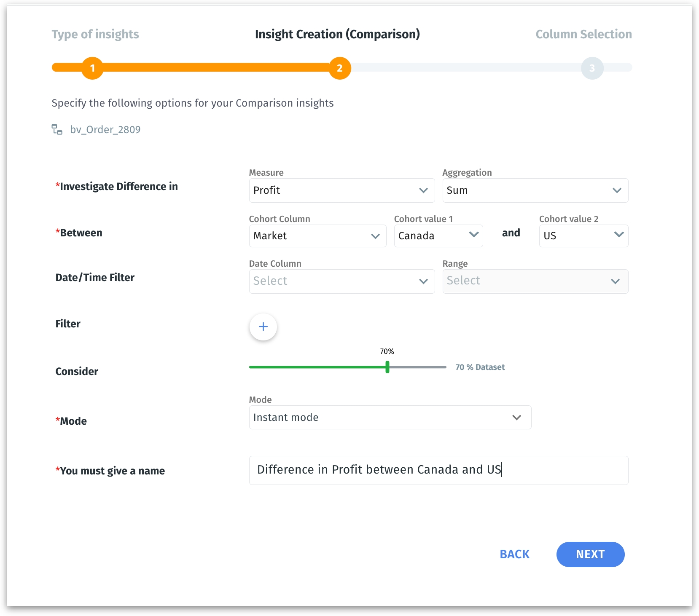Click the bv_Order_2809 dataset icon
This screenshot has width=699, height=616.
(57, 129)
